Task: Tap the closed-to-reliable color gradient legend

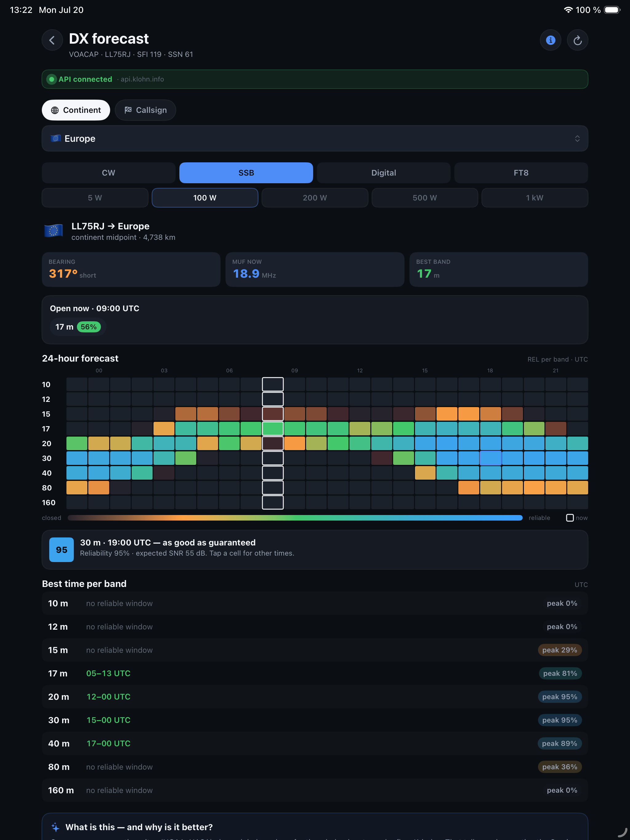Action: pos(295,518)
